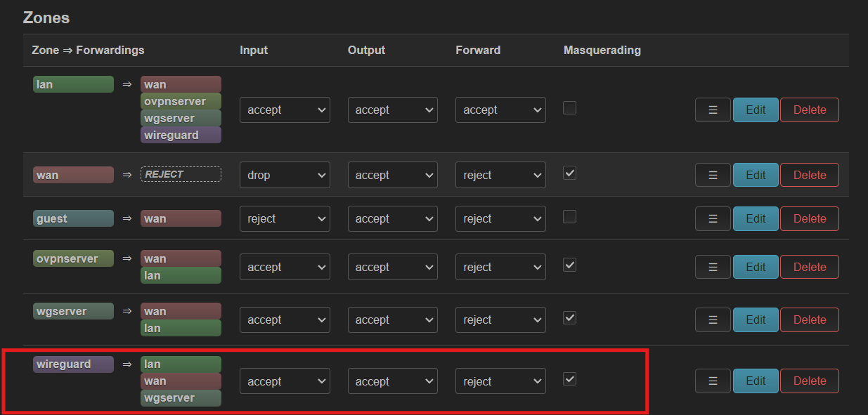Open the Forward dropdown for wireguard zone
This screenshot has width=868, height=415.
pos(500,382)
